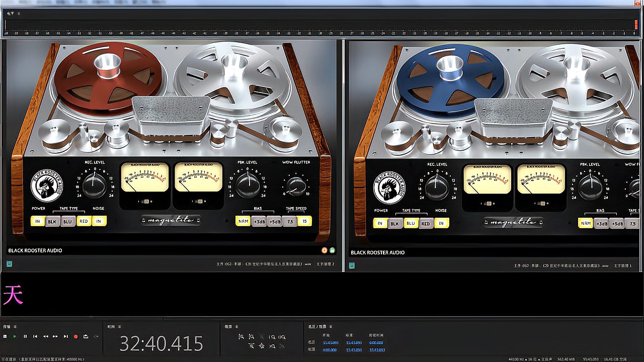Click the Black Rooster logo on left machine
The height and width of the screenshot is (362, 644).
[x=47, y=186]
